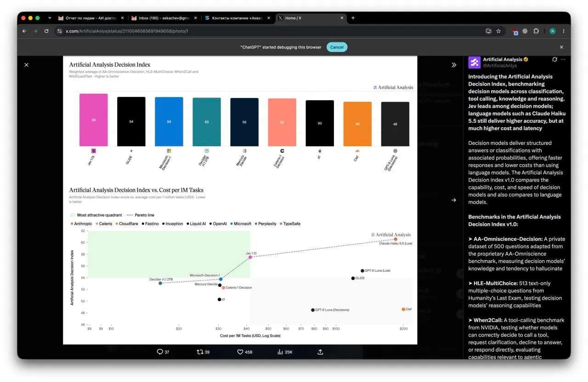View post analytics showing 25K views
The image size is (588, 382).
click(x=285, y=352)
